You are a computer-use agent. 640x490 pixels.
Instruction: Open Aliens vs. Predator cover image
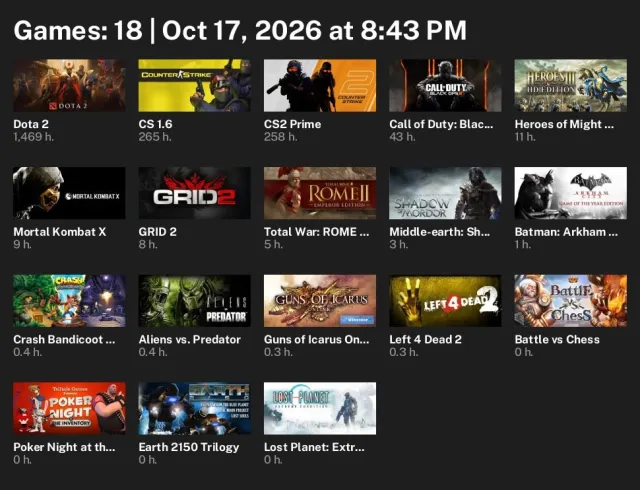click(195, 301)
